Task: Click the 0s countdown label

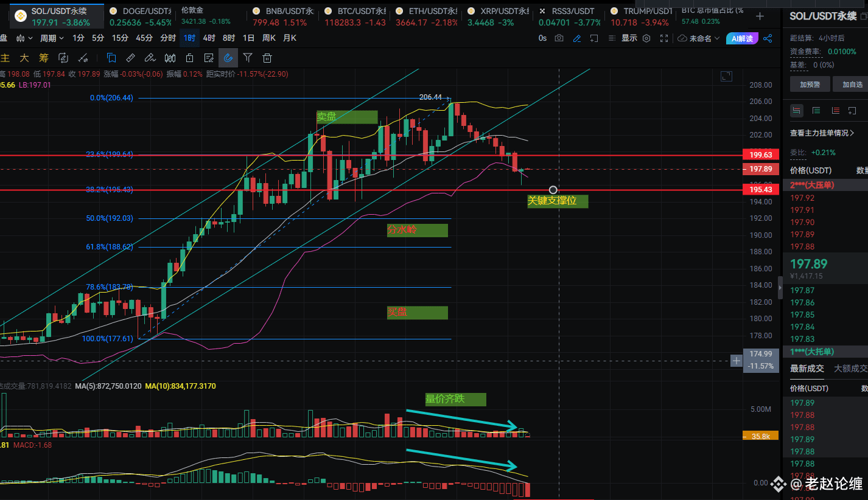Action: point(542,38)
